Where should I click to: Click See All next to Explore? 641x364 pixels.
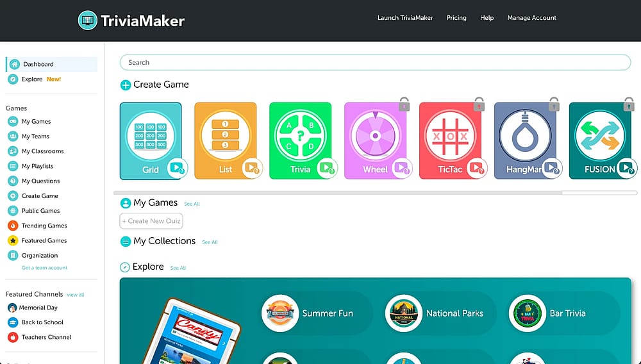(x=178, y=268)
